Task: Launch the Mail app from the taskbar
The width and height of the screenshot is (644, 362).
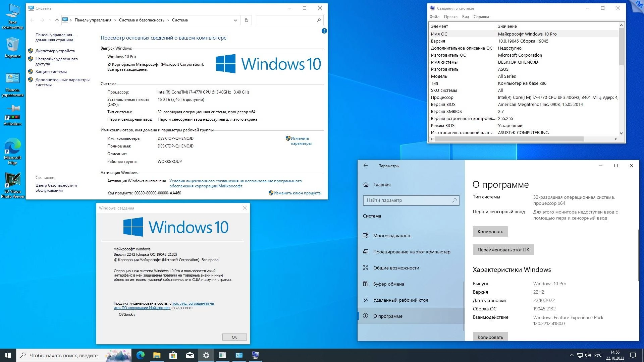Action: [x=190, y=355]
